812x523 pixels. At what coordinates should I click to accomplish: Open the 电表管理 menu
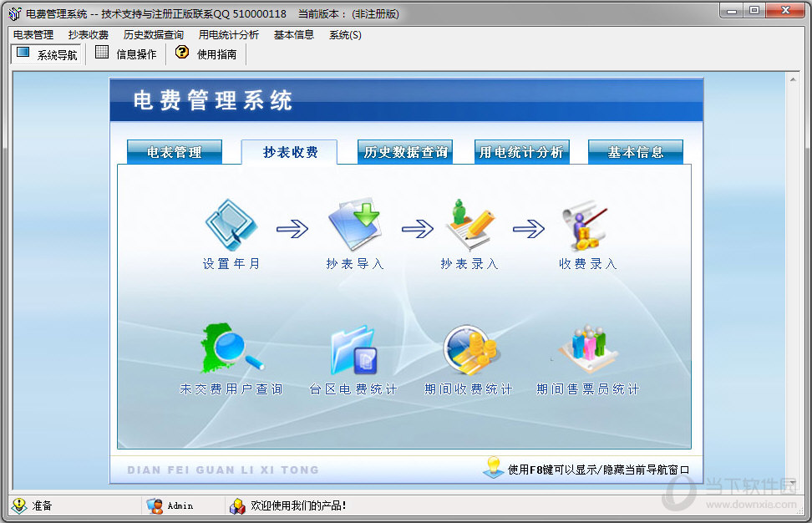click(33, 35)
